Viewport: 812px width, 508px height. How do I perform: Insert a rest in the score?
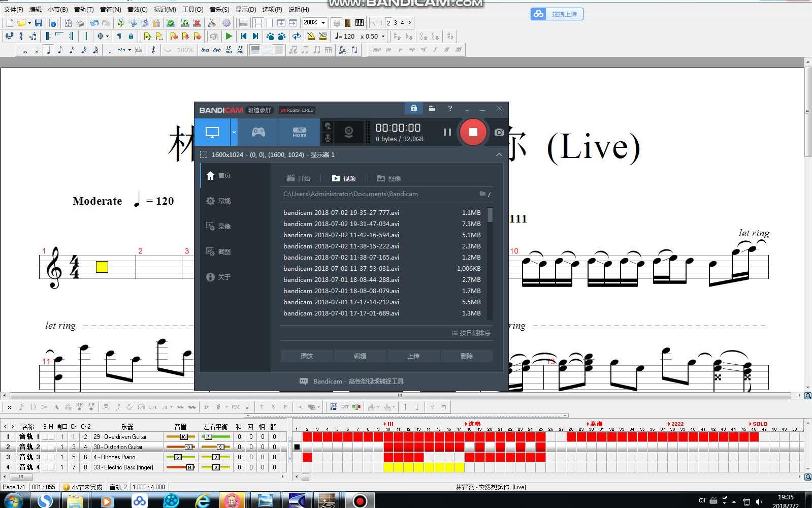point(153,50)
